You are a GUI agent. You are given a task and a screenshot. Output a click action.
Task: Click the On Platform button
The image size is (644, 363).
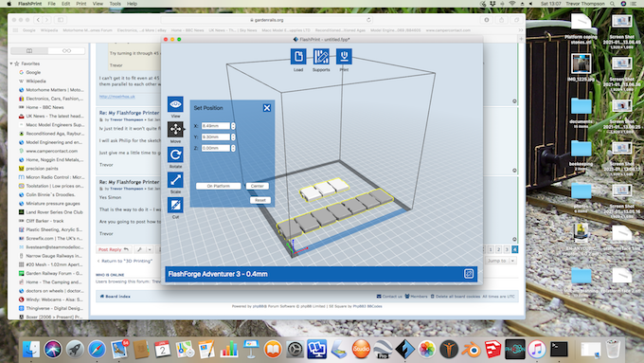[219, 186]
